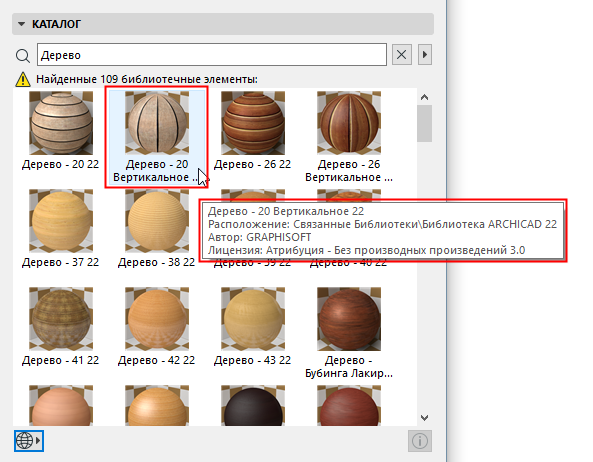Open search options arrow next to X button

[425, 55]
